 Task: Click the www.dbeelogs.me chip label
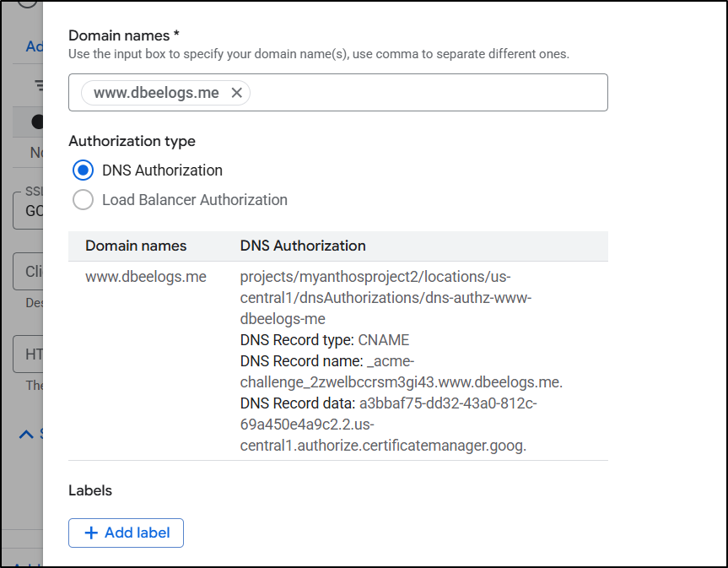[x=156, y=93]
